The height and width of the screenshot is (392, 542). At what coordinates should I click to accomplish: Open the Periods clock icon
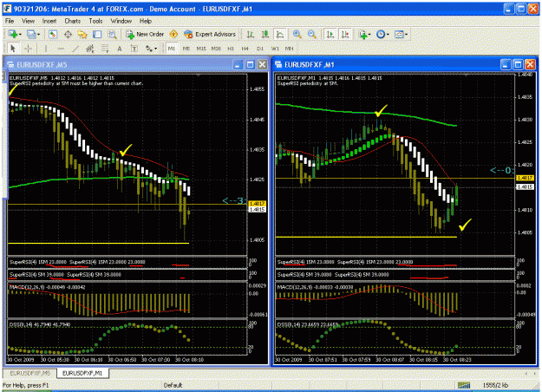click(381, 34)
